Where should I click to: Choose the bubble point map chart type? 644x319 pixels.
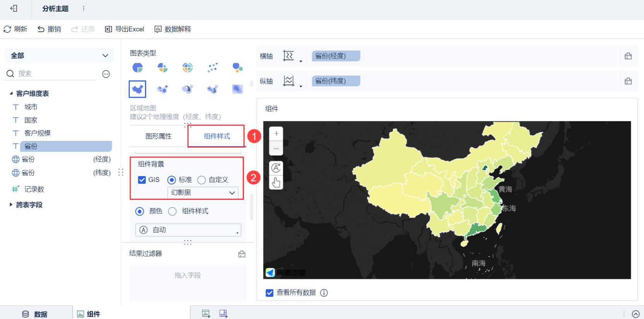point(163,89)
